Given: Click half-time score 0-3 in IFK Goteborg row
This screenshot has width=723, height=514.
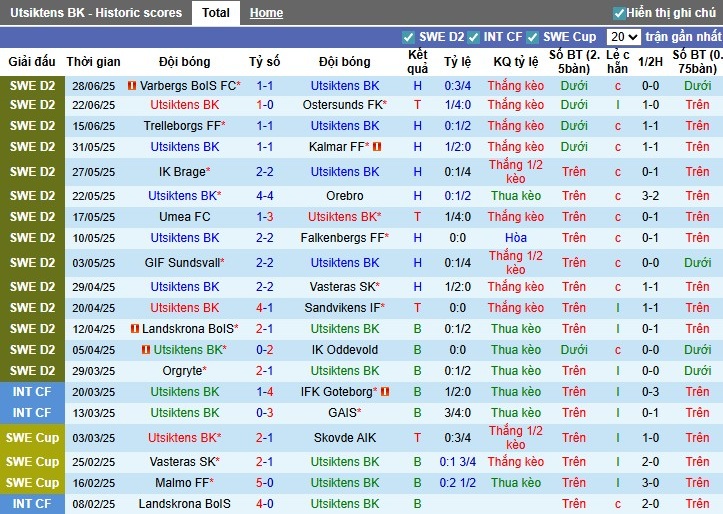Looking at the screenshot, I should [x=650, y=392].
